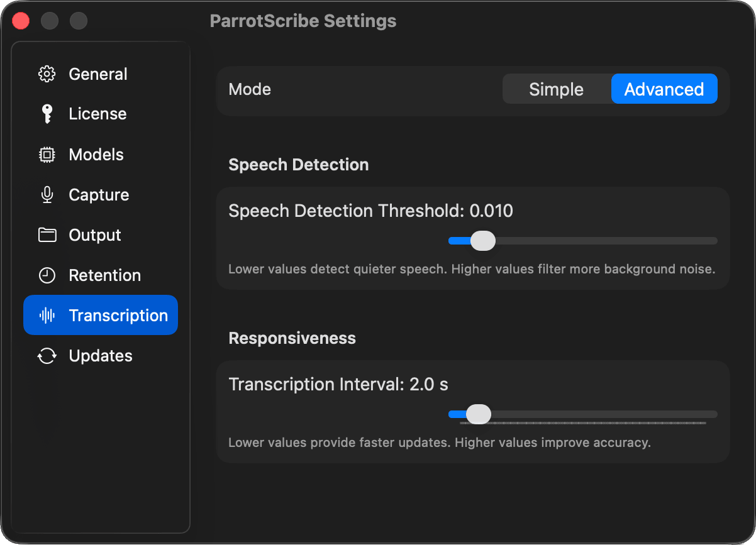Click the unfilled Speech Detection Threshold track
Viewport: 756px width, 545px height.
point(604,241)
